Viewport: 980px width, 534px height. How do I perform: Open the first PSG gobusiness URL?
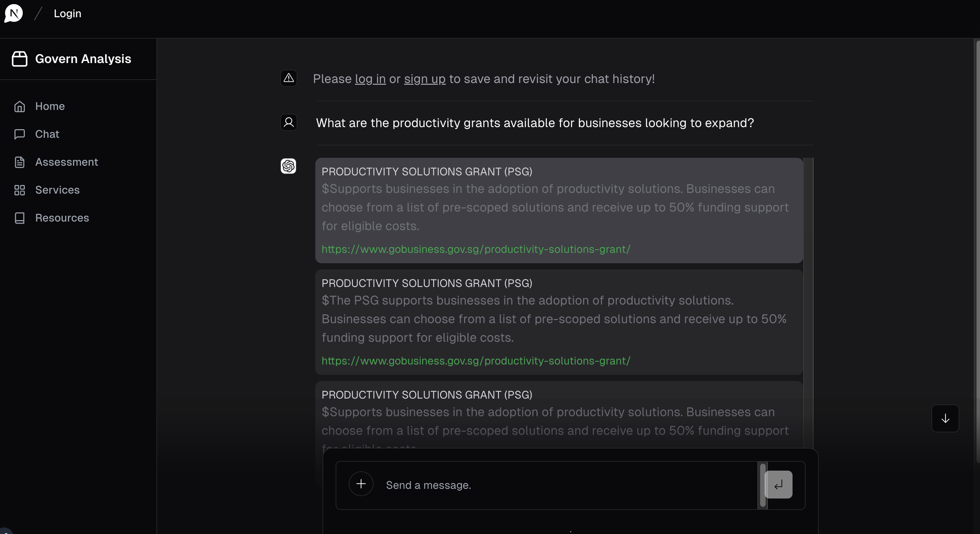point(476,249)
